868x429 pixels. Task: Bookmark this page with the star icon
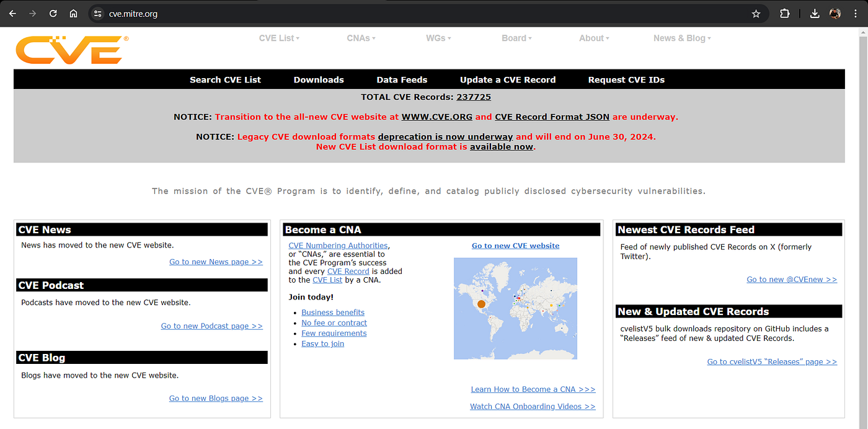click(756, 14)
